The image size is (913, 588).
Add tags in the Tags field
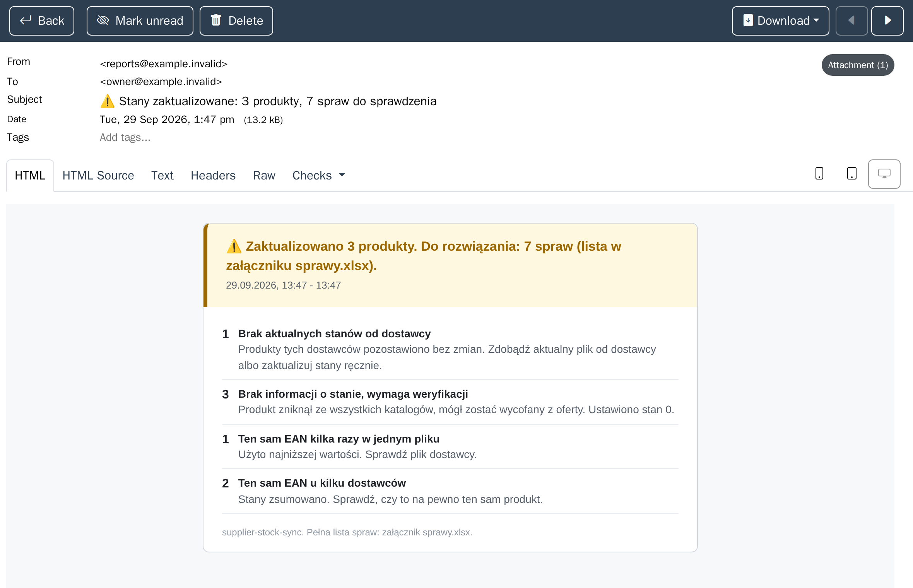(125, 137)
